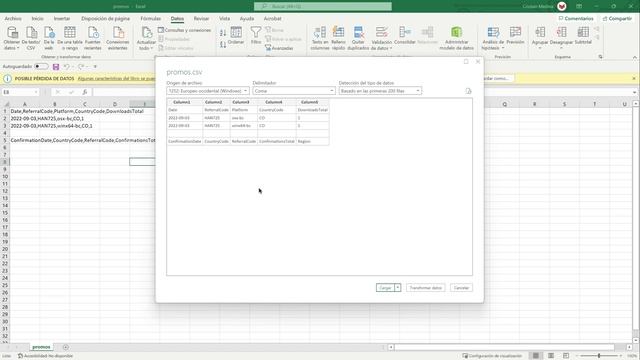640x360 pixels.
Task: Add a new sheet with plus icon
Action: 66,347
